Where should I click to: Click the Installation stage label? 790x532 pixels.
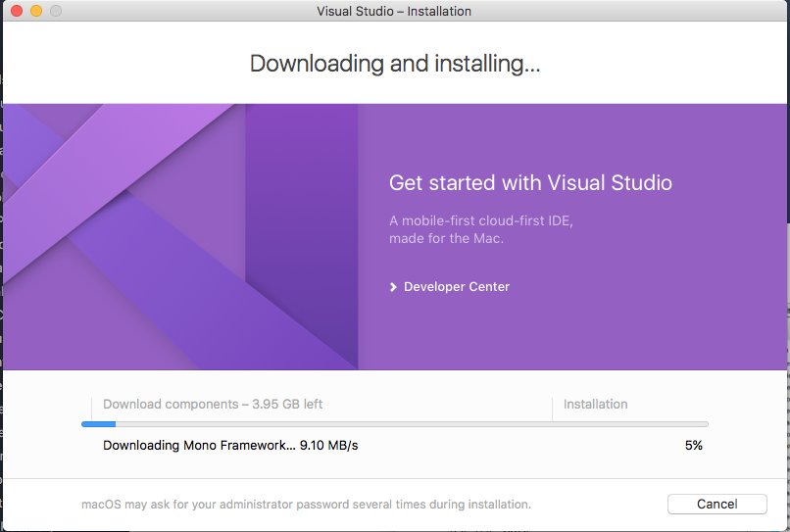[596, 404]
